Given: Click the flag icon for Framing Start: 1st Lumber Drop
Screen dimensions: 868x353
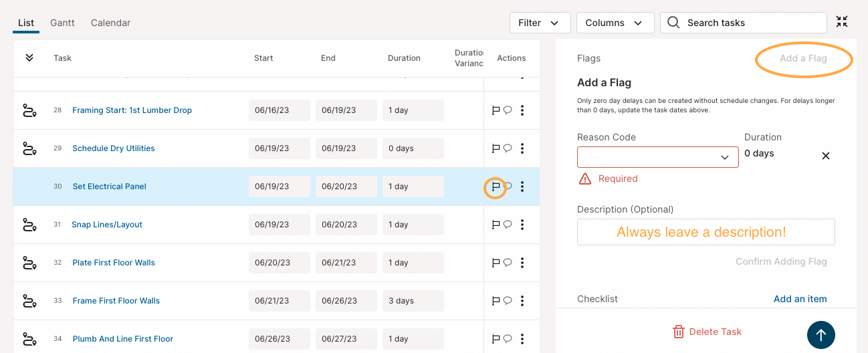Looking at the screenshot, I should (496, 110).
